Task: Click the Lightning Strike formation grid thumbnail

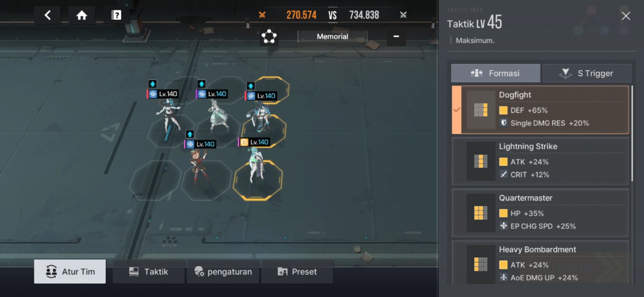Action: click(481, 161)
